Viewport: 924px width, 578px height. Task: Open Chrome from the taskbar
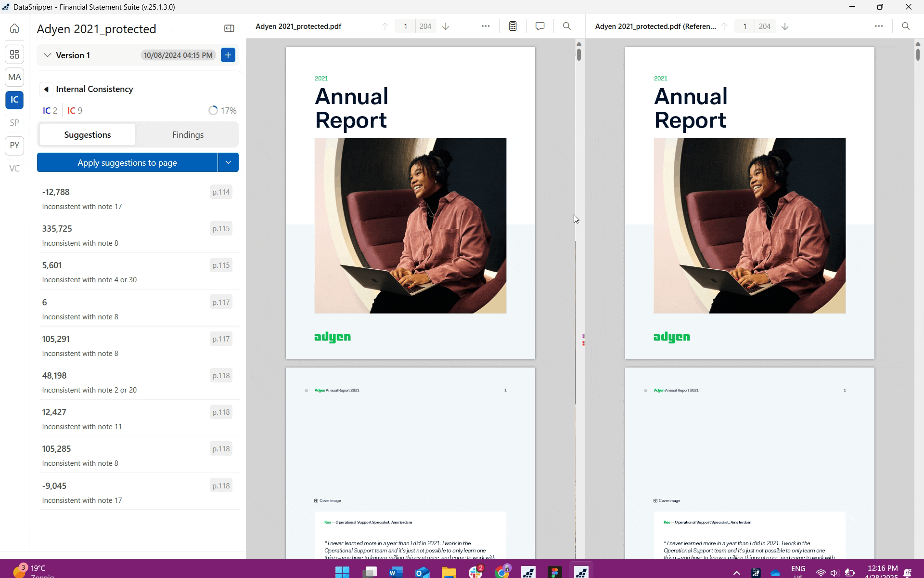click(502, 572)
